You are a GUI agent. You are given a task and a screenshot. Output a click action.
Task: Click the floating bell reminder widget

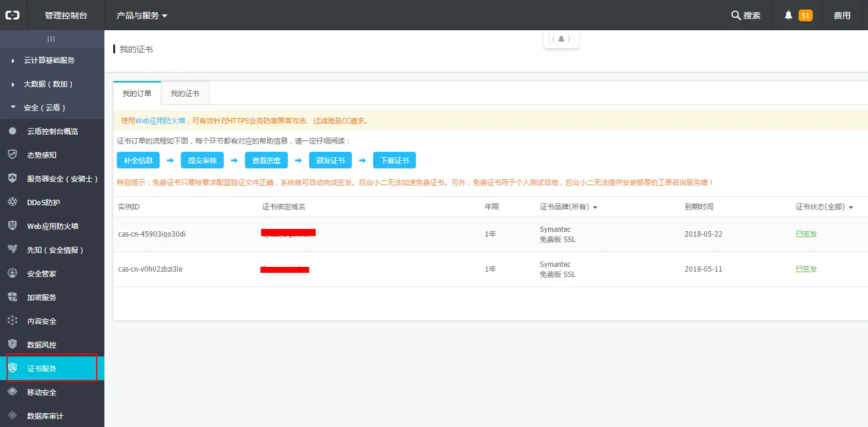[561, 39]
